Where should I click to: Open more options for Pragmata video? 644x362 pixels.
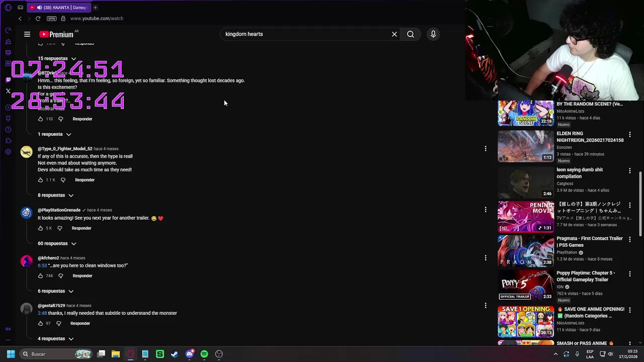(x=629, y=239)
